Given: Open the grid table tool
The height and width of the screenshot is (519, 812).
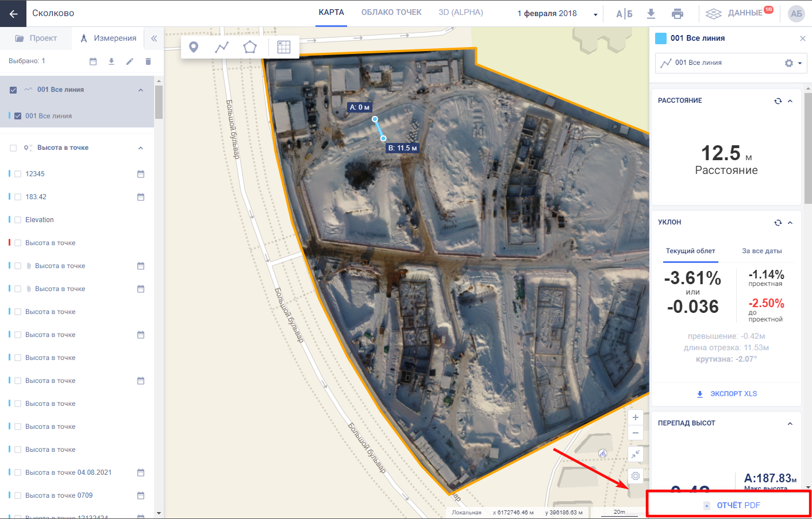Looking at the screenshot, I should (284, 47).
